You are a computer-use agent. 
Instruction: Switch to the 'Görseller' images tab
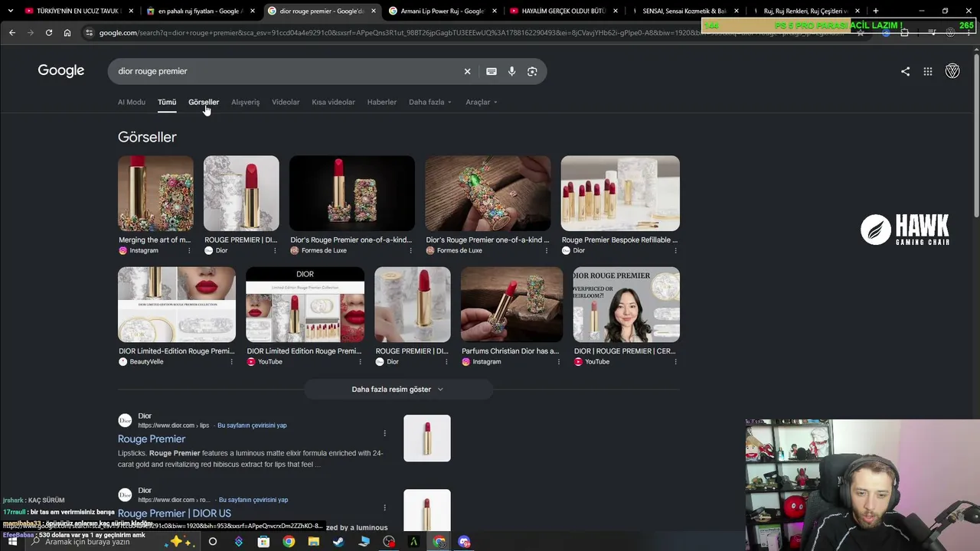204,102
